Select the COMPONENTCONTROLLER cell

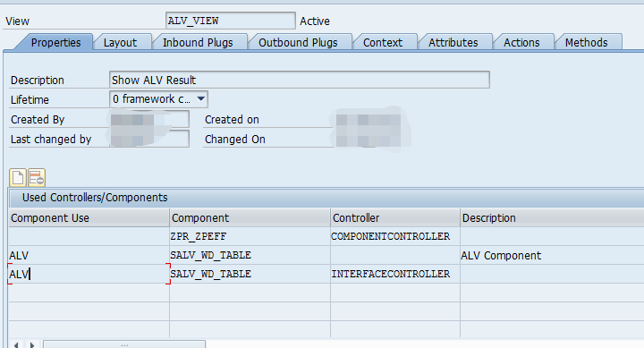(395, 236)
